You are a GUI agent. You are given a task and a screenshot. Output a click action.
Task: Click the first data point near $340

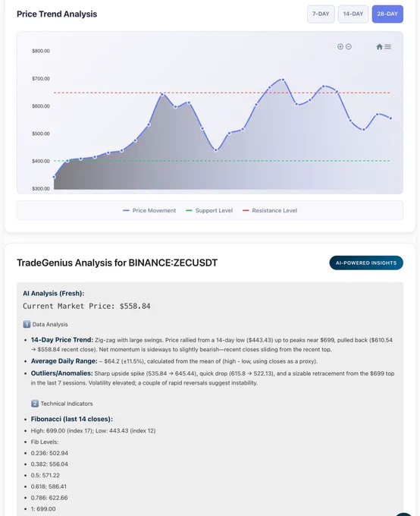pyautogui.click(x=55, y=177)
